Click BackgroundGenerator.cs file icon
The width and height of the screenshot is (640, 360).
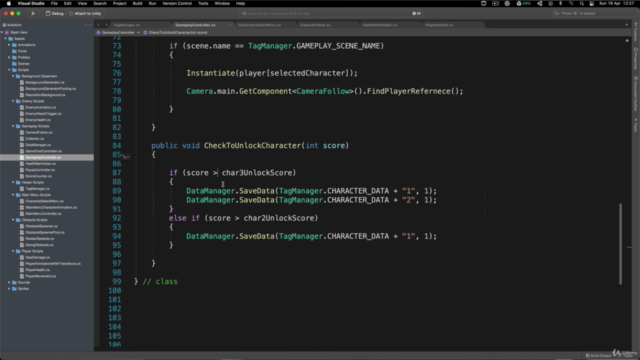point(22,82)
